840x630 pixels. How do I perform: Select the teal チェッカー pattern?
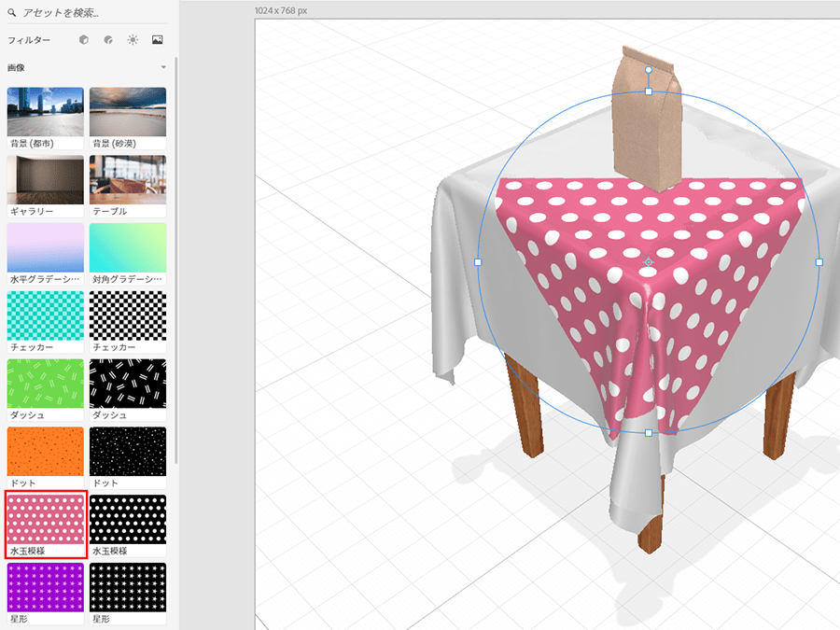45,315
